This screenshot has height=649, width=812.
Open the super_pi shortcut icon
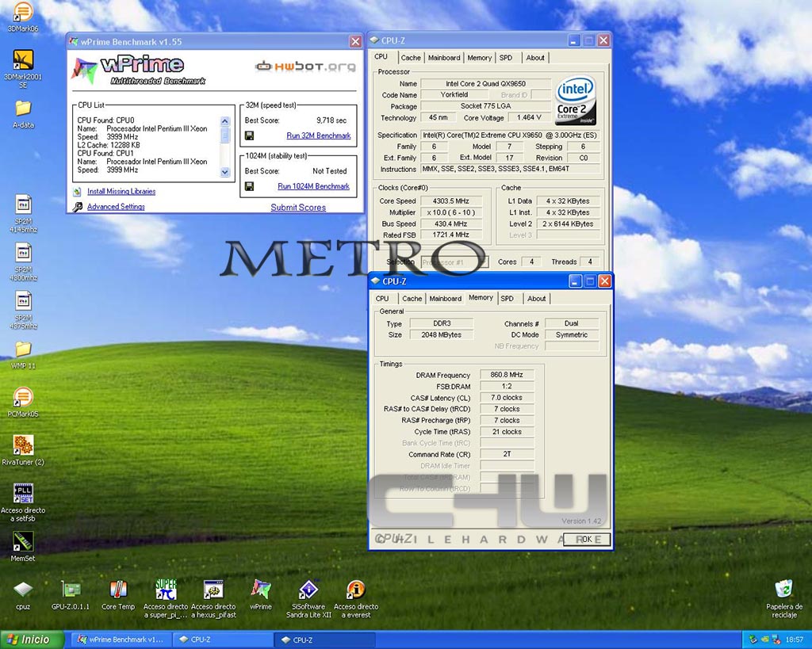pos(166,590)
